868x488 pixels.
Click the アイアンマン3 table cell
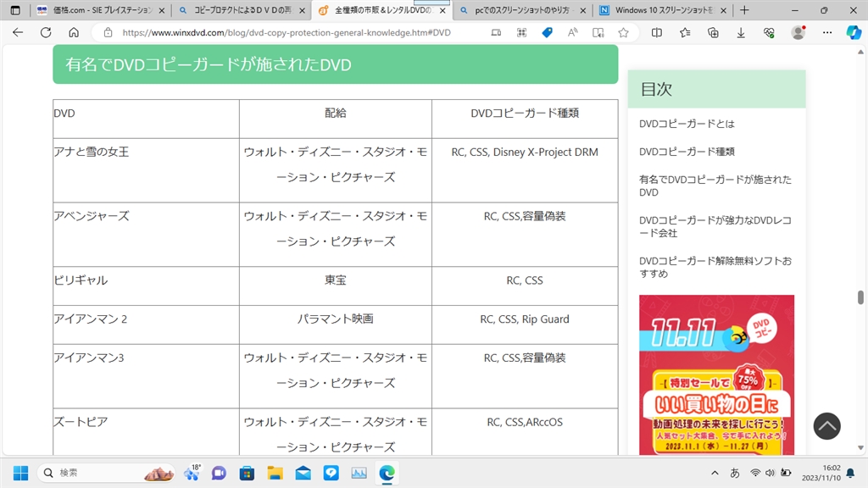tap(146, 376)
